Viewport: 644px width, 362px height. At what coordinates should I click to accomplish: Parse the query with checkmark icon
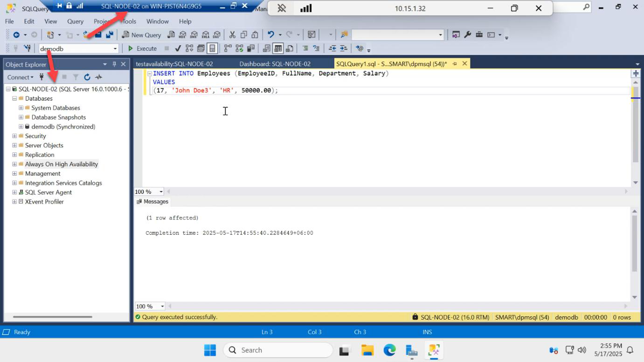click(178, 48)
